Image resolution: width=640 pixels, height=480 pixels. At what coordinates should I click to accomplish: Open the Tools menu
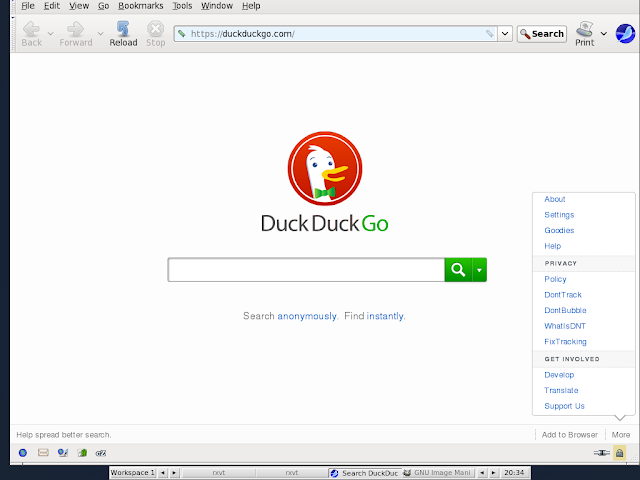pos(182,6)
